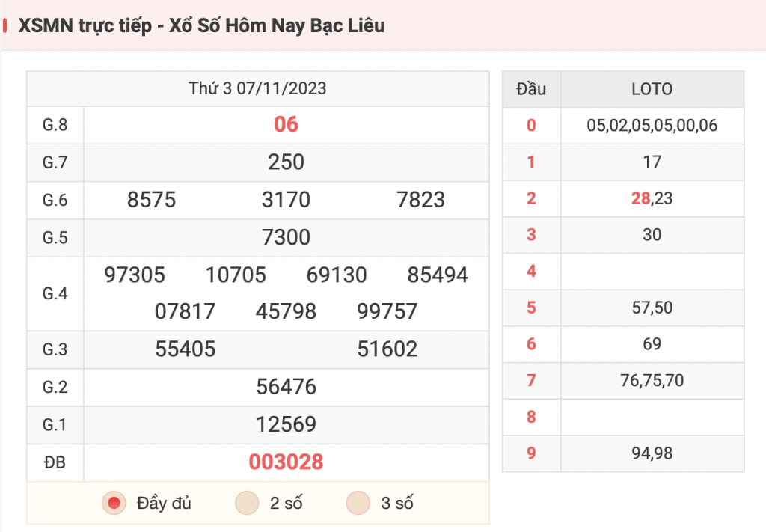The width and height of the screenshot is (766, 532).
Task: Click the Đầu column header
Action: pos(532,89)
